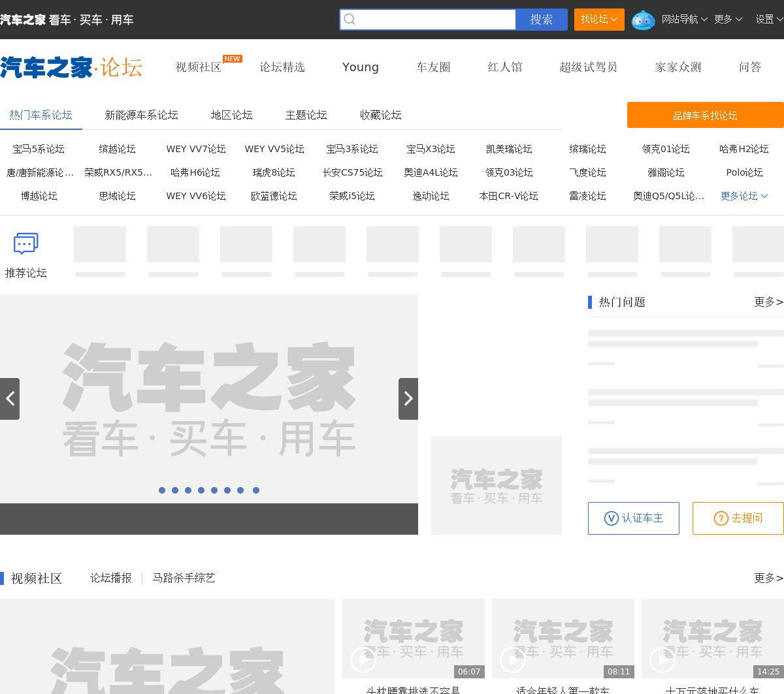The image size is (784, 694).
Task: Open the 地区论坛 tab
Action: (x=231, y=115)
